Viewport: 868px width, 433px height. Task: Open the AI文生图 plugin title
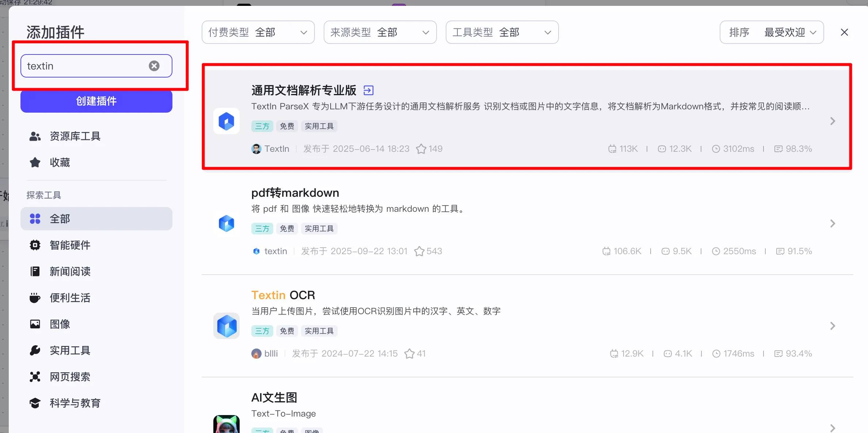click(x=274, y=397)
